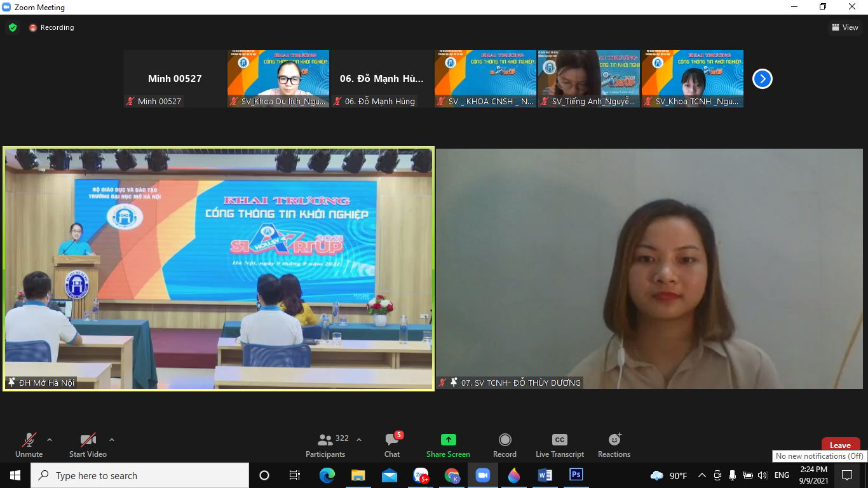Viewport: 868px width, 488px height.
Task: Click the Record button
Action: (505, 445)
